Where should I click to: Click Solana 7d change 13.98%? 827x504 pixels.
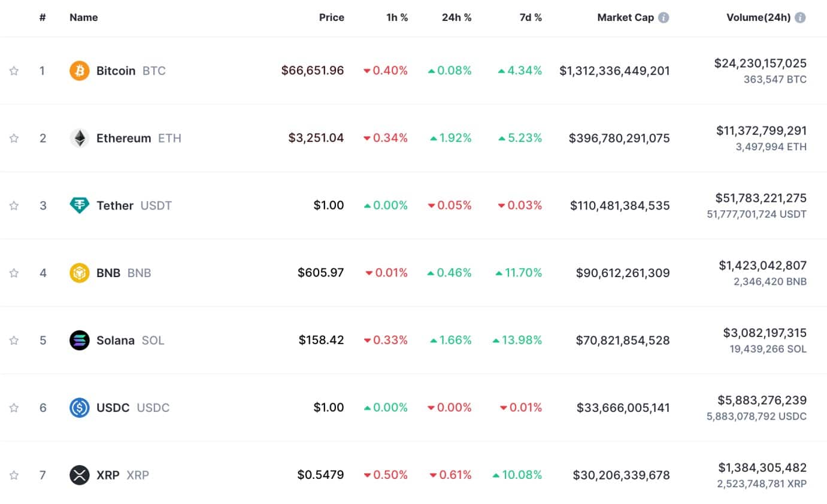click(x=517, y=340)
